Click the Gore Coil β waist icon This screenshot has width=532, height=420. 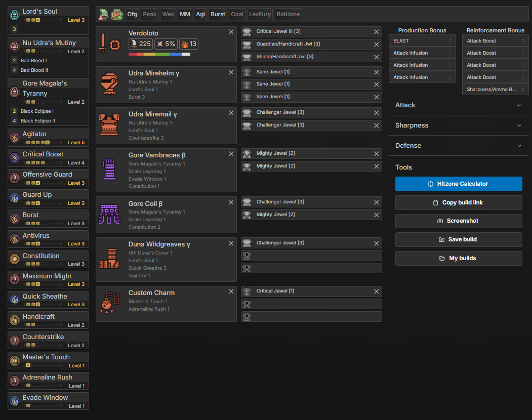[x=109, y=214]
